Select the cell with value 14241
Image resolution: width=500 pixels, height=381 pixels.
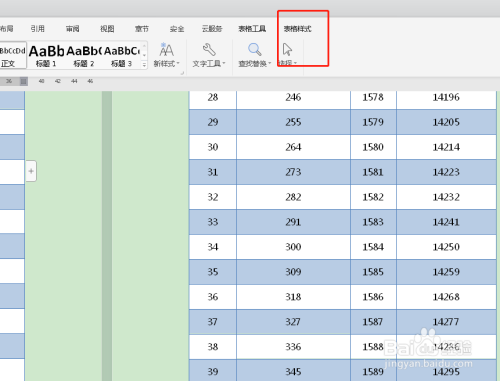click(446, 222)
